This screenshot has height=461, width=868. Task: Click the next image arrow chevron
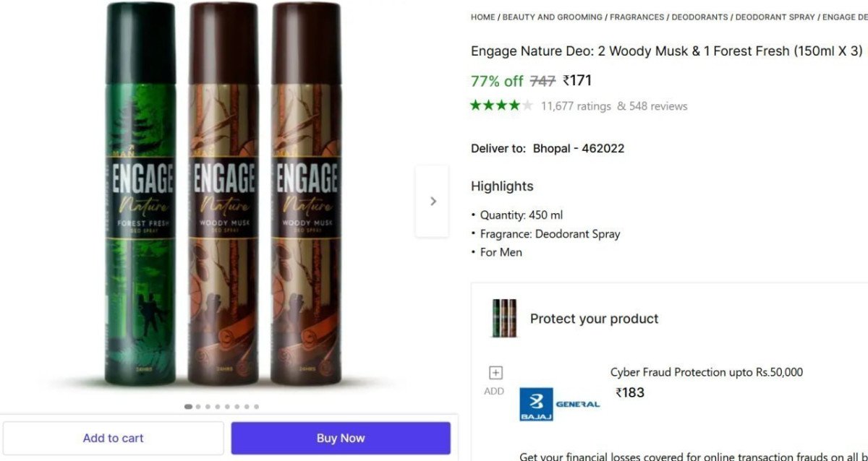tap(433, 201)
